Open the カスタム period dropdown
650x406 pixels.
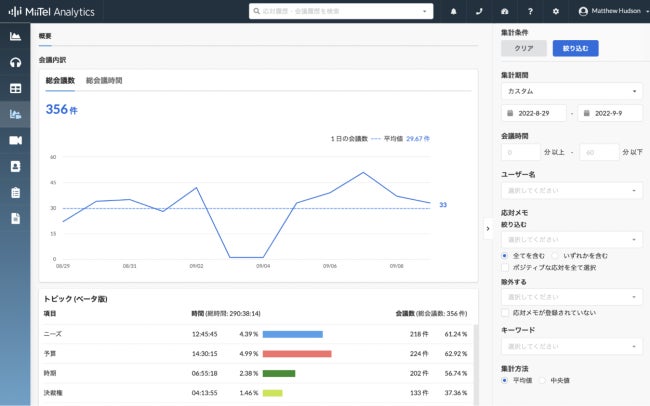(572, 90)
